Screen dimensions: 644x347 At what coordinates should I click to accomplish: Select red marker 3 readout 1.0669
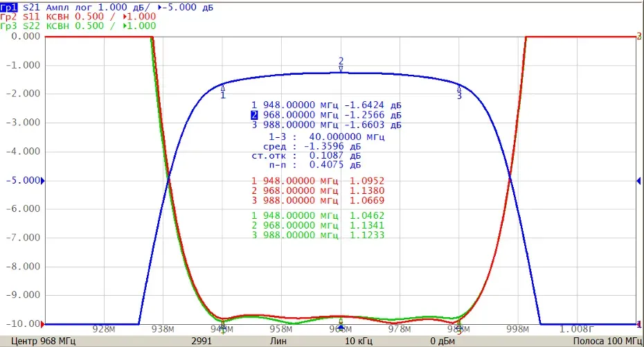pos(318,200)
